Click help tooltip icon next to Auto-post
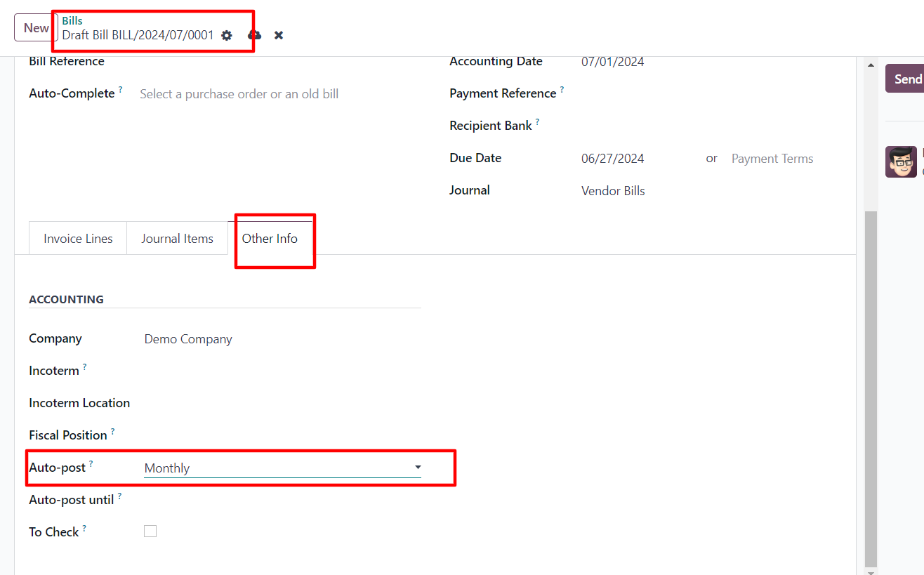Viewport: 924px width, 575px height. 91,464
